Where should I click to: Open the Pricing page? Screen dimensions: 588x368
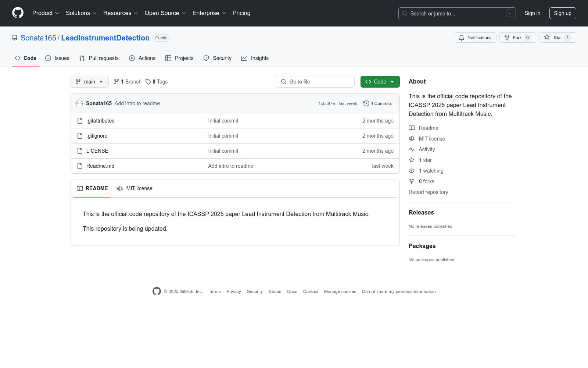[241, 13]
